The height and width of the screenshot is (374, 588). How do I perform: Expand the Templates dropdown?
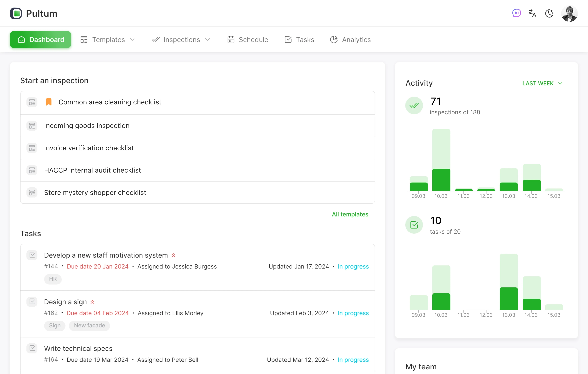(x=133, y=40)
